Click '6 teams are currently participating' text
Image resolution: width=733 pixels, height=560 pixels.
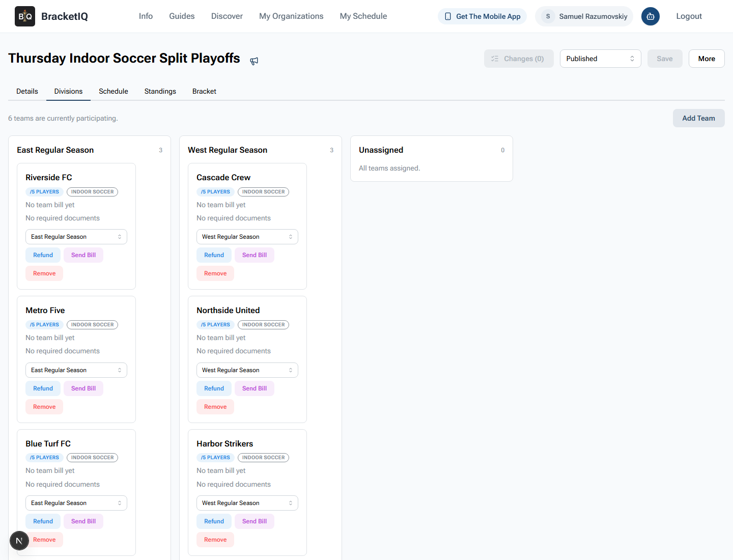pyautogui.click(x=63, y=118)
